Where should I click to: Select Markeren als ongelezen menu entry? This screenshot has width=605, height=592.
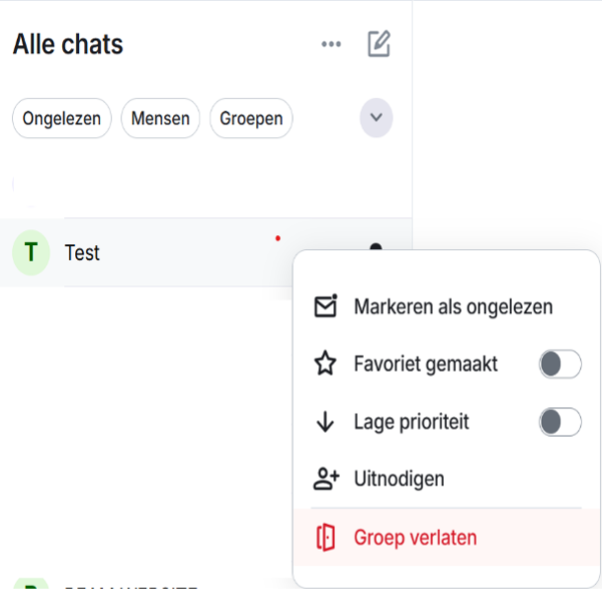pyautogui.click(x=453, y=307)
